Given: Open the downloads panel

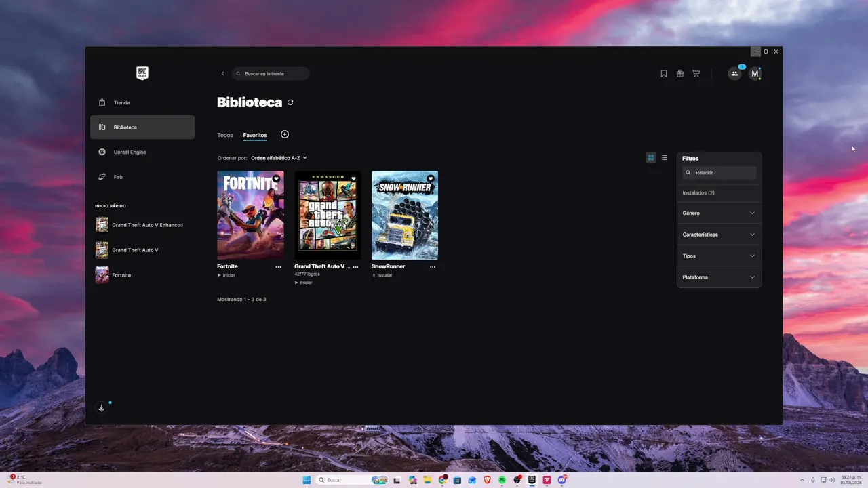Looking at the screenshot, I should coord(101,407).
